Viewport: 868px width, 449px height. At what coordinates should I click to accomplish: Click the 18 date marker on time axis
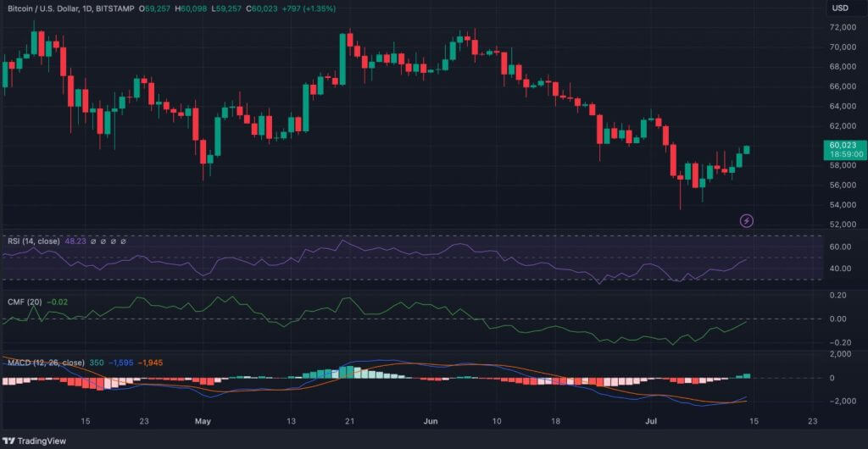(554, 421)
